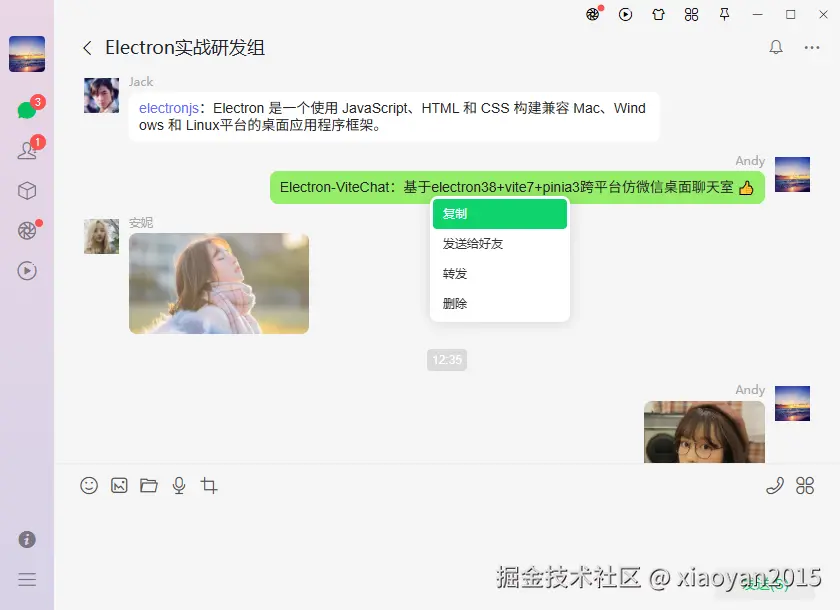Click Andy's profile avatar thumbnail
The image size is (840, 610).
[x=792, y=172]
